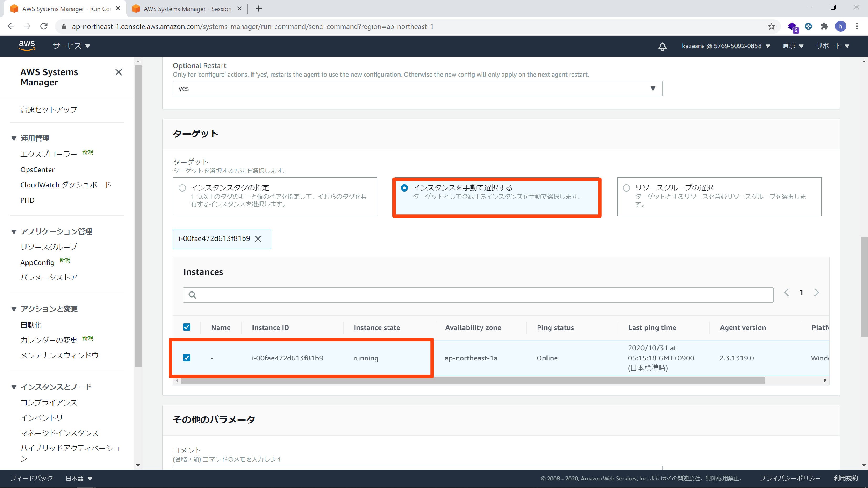Switch to the Run Command tab

click(x=66, y=9)
